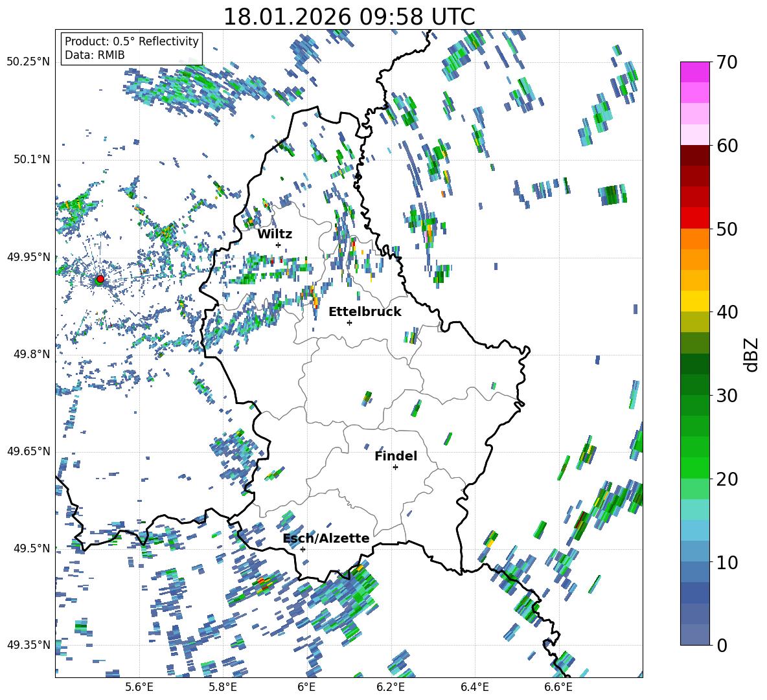This screenshot has height=700, width=767.
Task: Click the colorbar tick label 0
Action: 722,645
